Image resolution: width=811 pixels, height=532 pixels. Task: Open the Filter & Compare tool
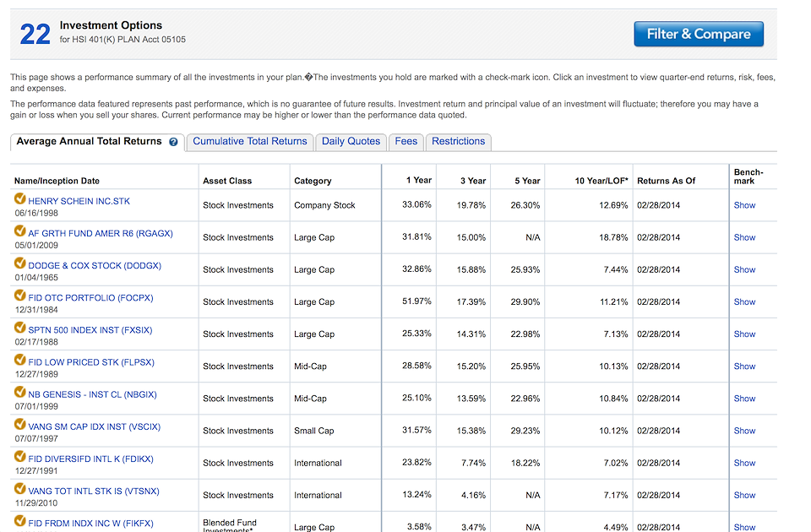point(699,34)
